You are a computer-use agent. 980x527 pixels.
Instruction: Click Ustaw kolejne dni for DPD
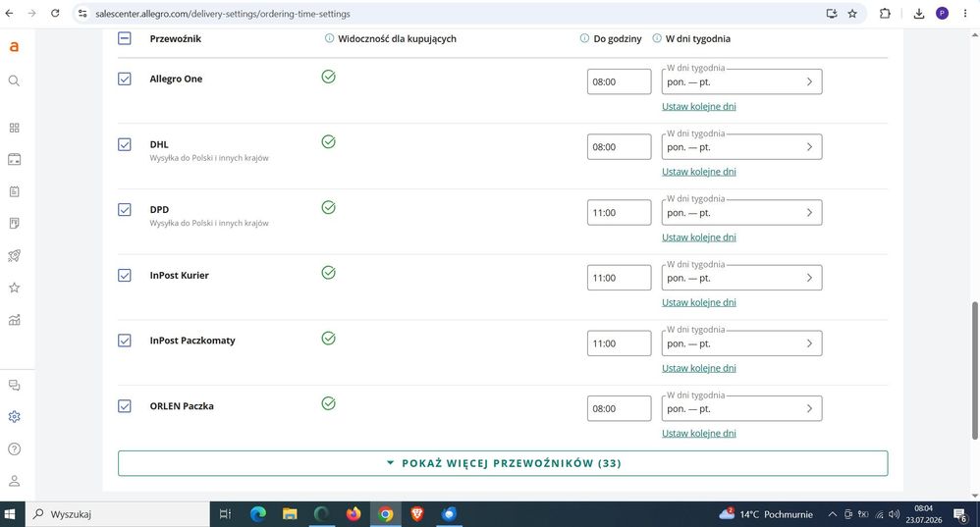tap(699, 237)
